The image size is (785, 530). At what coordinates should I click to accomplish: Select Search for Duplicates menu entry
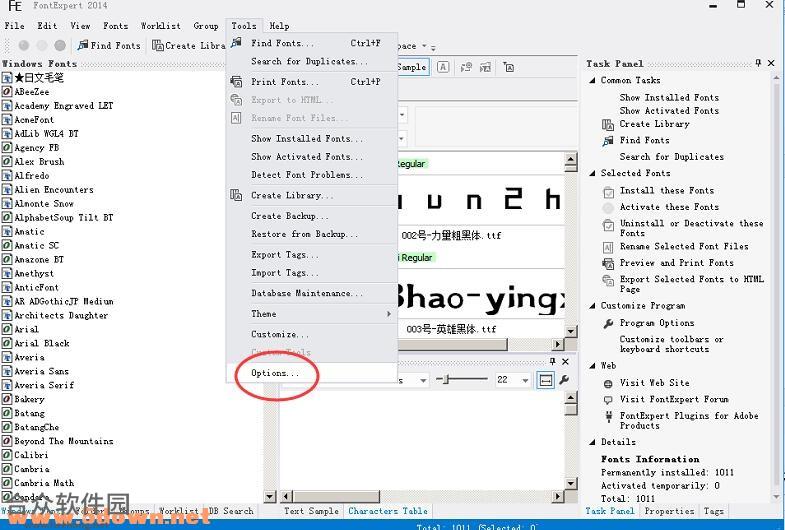click(x=311, y=61)
